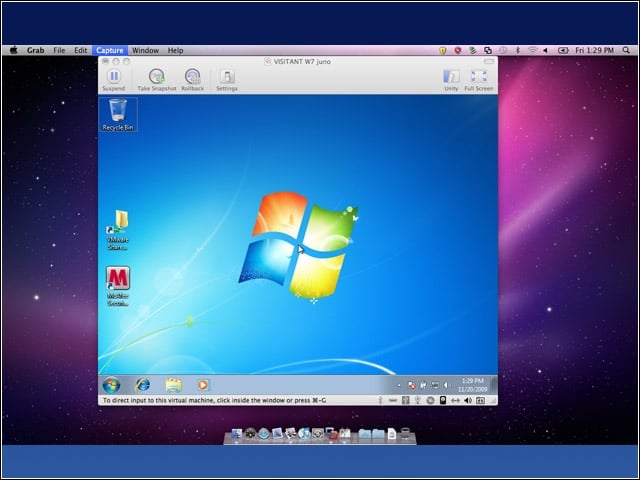Open Windows Media Player taskbar icon
Image resolution: width=640 pixels, height=480 pixels.
coord(203,385)
